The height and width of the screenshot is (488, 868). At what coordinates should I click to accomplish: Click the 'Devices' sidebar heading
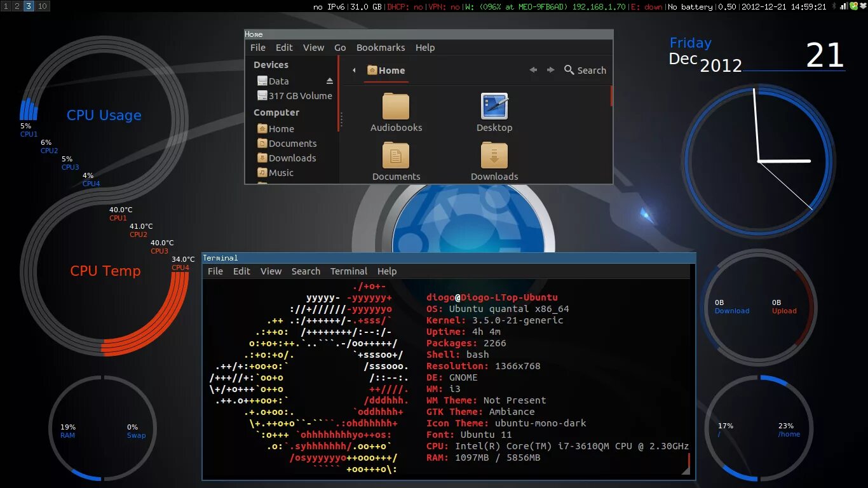point(271,65)
